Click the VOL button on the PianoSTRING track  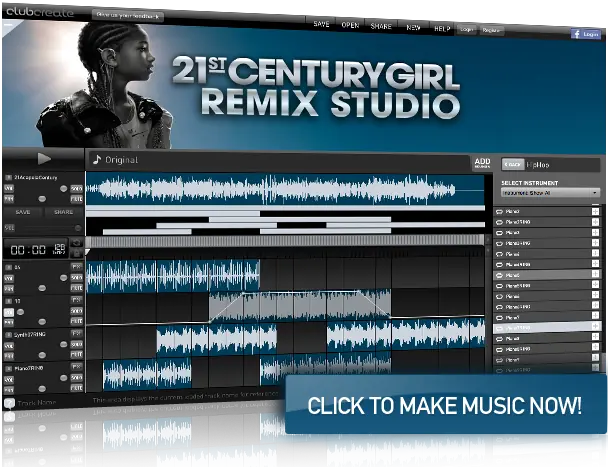click(9, 380)
